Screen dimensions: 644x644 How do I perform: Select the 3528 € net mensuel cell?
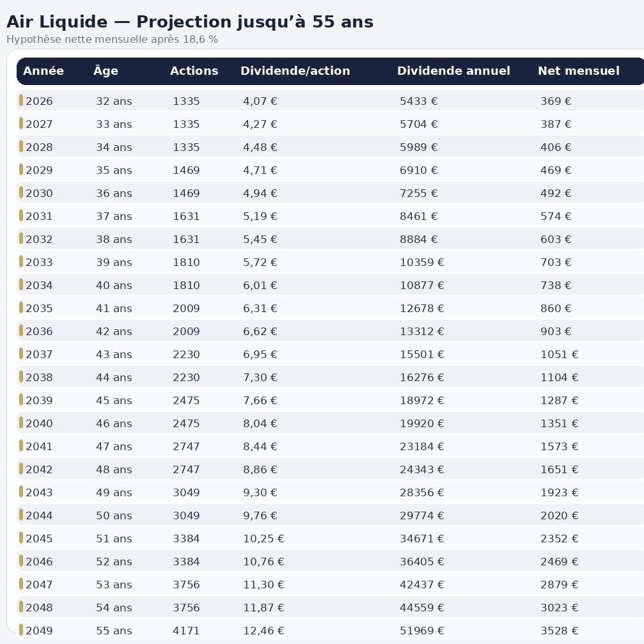pos(559,631)
